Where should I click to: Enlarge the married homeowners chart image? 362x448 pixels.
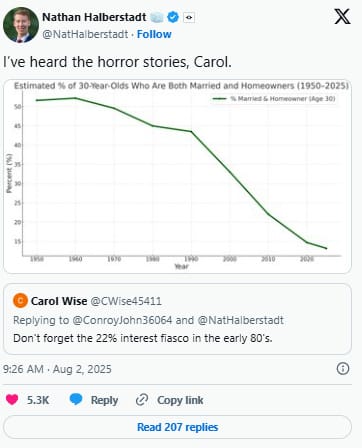pyautogui.click(x=177, y=176)
